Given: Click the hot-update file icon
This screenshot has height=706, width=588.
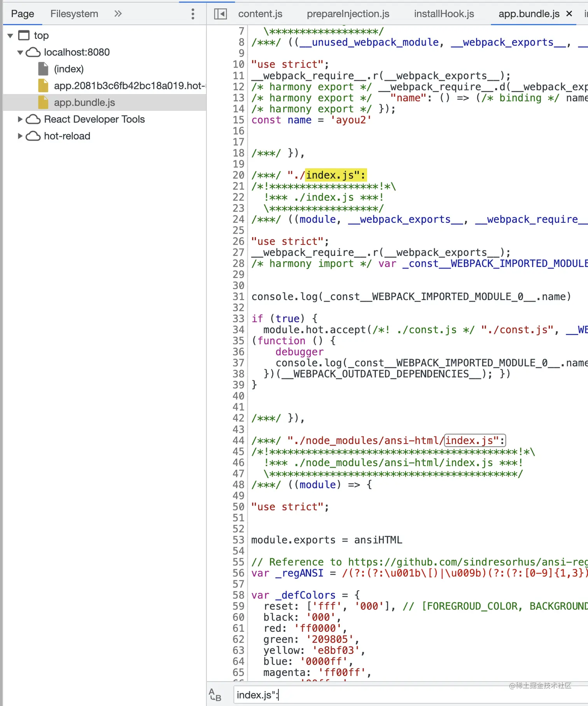Looking at the screenshot, I should tap(43, 86).
